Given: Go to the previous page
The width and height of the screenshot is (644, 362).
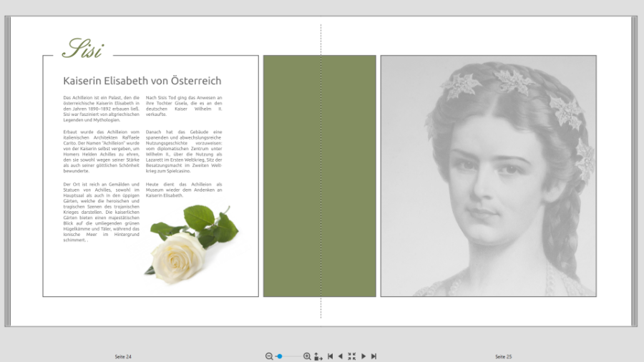Looking at the screenshot, I should tap(340, 356).
